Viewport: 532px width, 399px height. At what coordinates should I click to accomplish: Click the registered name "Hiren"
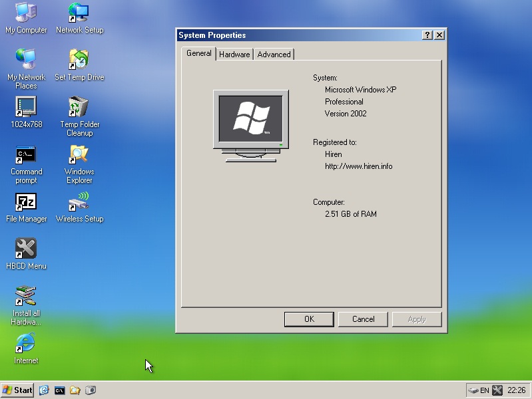tap(333, 154)
